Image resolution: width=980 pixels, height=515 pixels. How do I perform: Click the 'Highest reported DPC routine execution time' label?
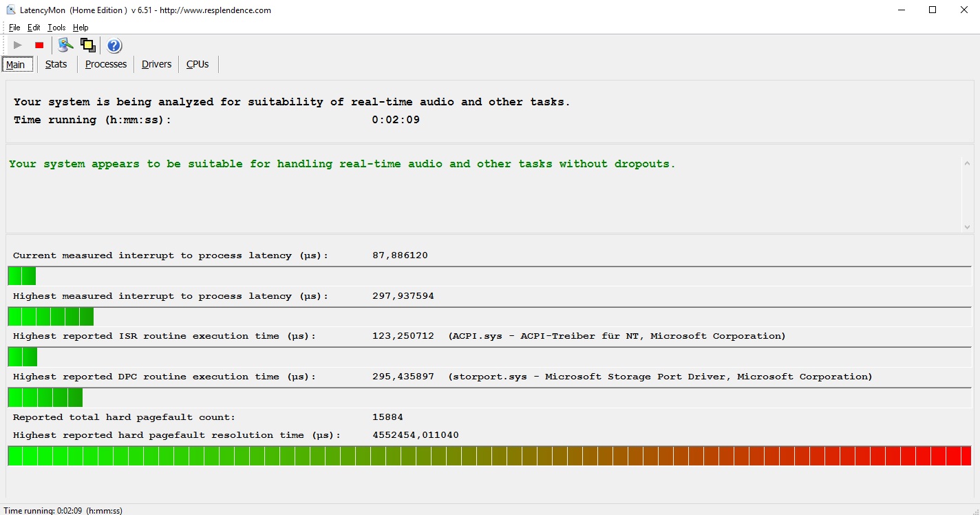click(164, 377)
